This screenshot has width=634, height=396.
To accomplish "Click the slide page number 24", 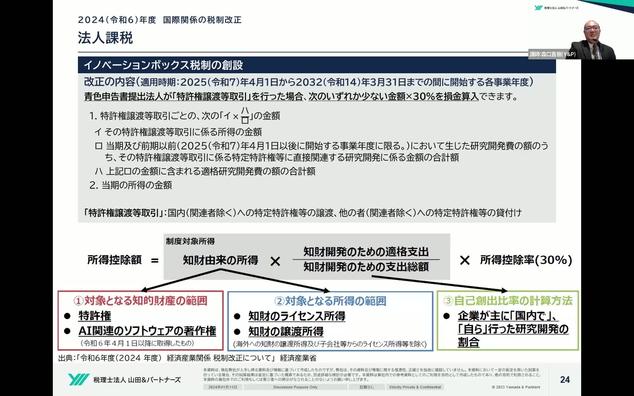I will (x=565, y=379).
